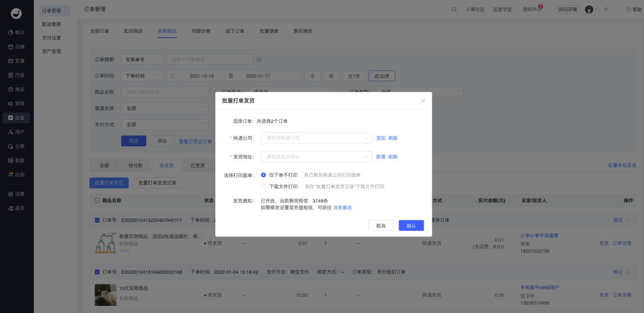Click the blue 筛选 filter button
This screenshot has width=644, height=313.
tap(134, 141)
